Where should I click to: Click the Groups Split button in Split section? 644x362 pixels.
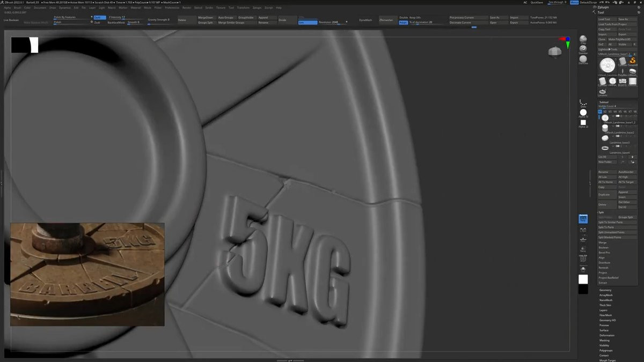point(627,217)
